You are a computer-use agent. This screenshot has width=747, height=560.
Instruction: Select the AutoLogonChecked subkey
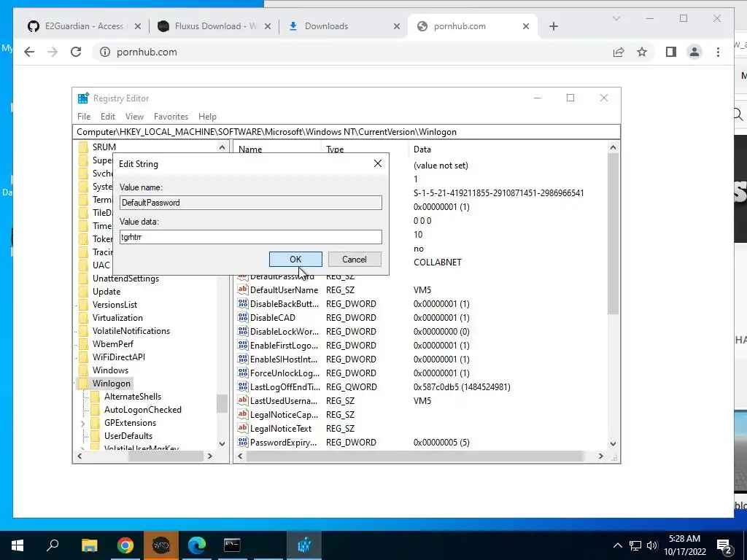click(x=143, y=410)
